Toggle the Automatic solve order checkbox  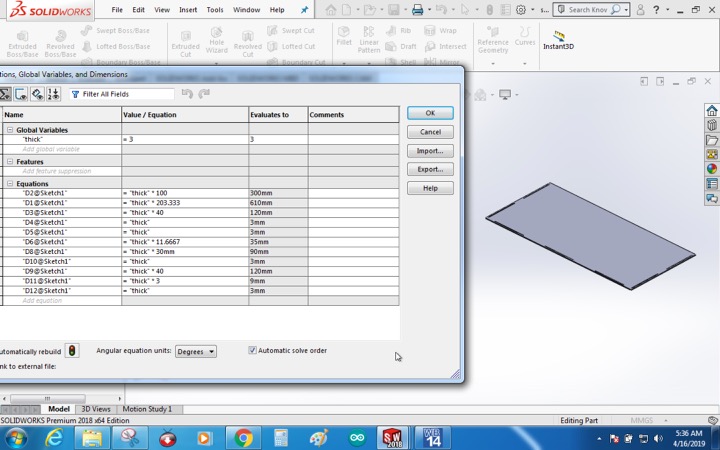click(x=252, y=350)
